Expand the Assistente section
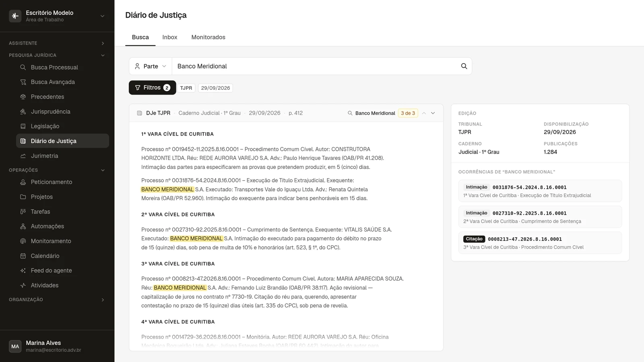This screenshot has height=362, width=644. (x=57, y=43)
